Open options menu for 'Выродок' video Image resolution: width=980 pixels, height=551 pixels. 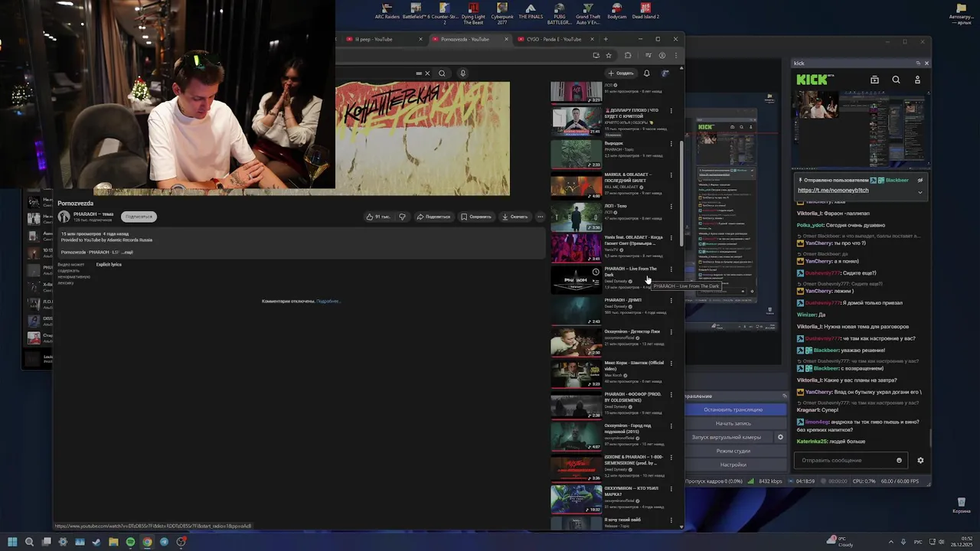point(671,143)
